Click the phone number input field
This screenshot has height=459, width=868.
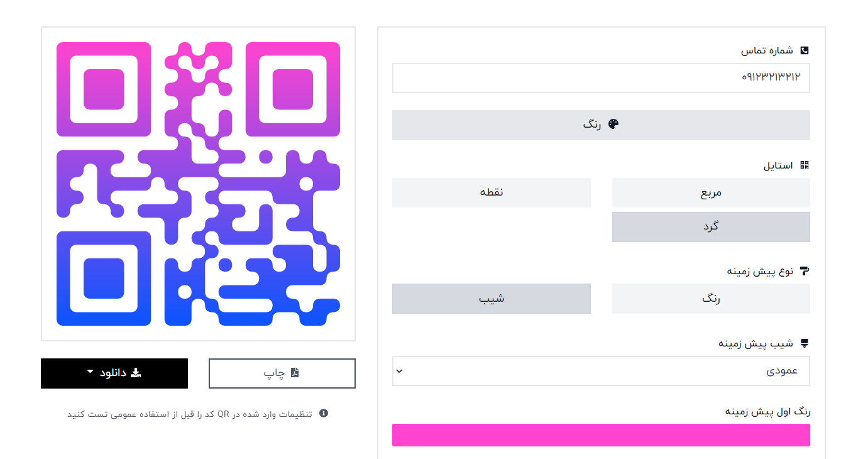pyautogui.click(x=601, y=78)
